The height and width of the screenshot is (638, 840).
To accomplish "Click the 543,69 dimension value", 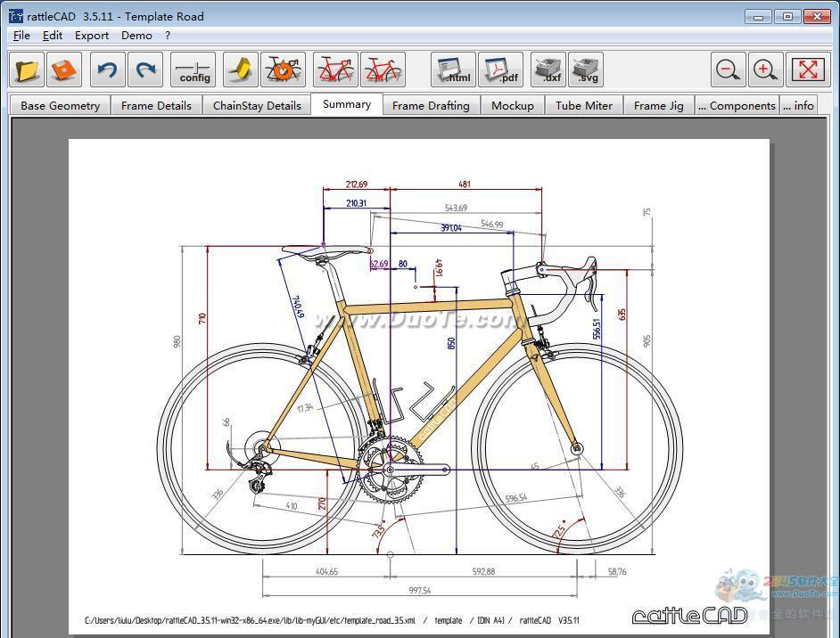I will point(456,208).
